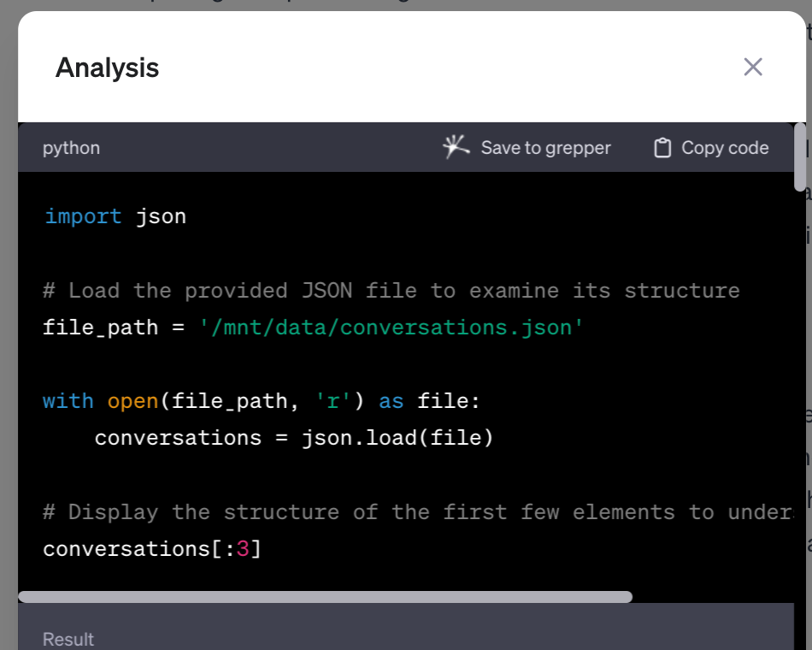812x650 pixels.
Task: Click the empty horizontal scrollbar track right side
Action: [714, 597]
